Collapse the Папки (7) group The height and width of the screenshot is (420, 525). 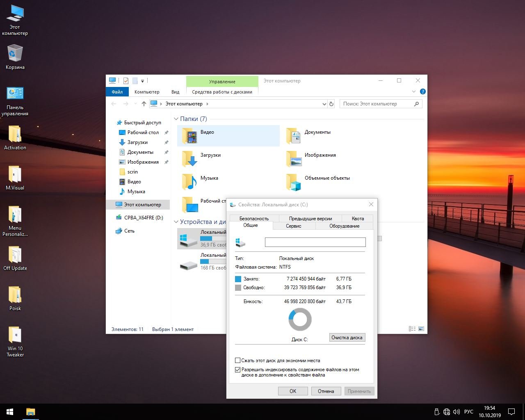tap(176, 119)
